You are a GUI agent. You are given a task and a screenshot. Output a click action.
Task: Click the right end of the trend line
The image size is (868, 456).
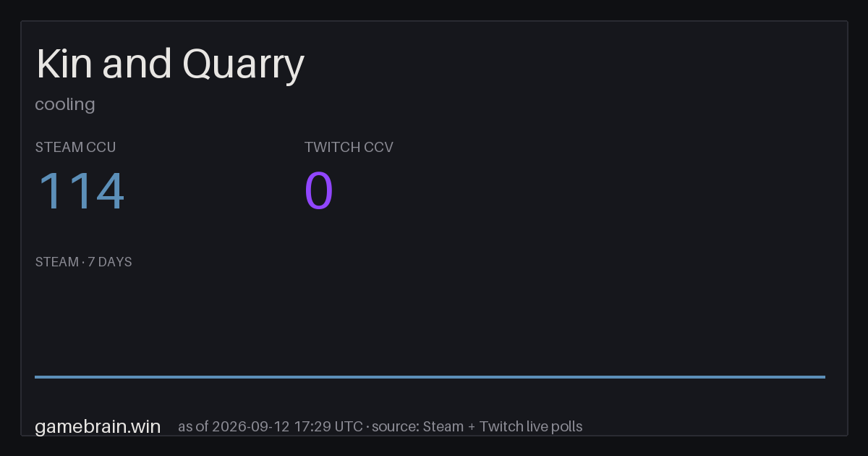[x=824, y=376]
